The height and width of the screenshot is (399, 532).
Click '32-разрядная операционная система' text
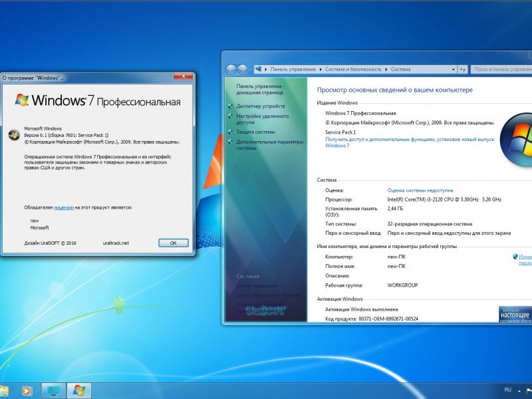430,224
